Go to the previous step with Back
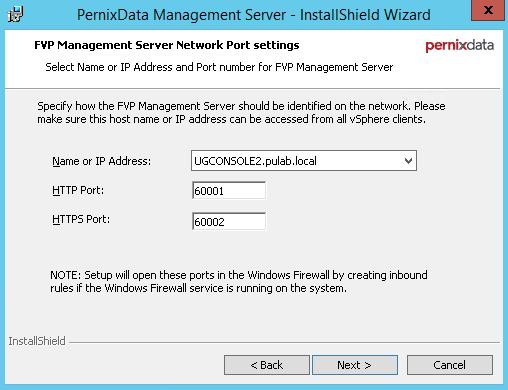This screenshot has height=390, width=508. (267, 365)
